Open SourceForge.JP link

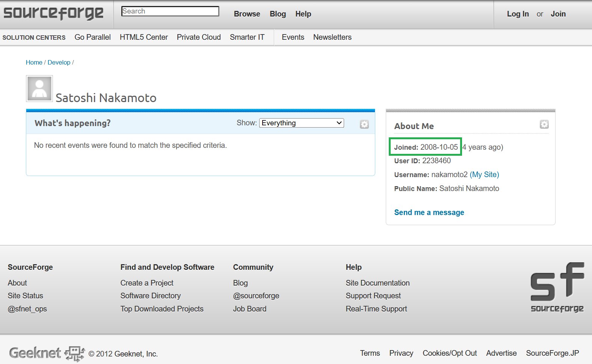tap(552, 353)
